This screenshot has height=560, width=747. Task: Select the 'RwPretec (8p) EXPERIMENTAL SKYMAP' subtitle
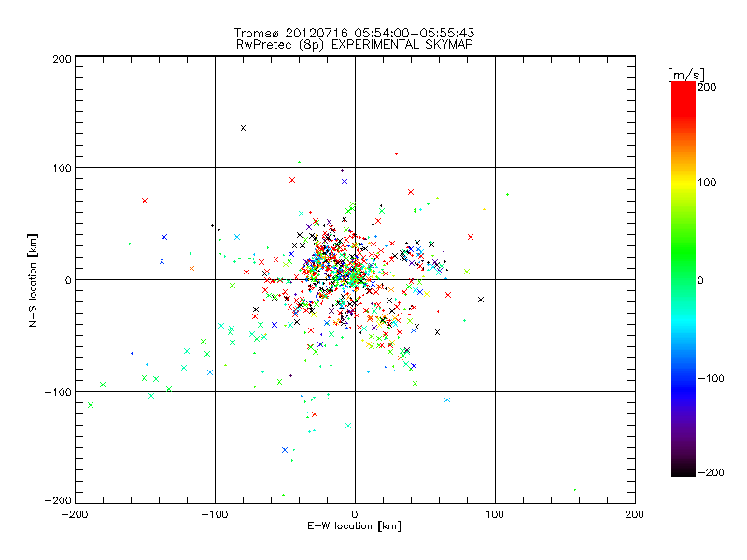355,44
